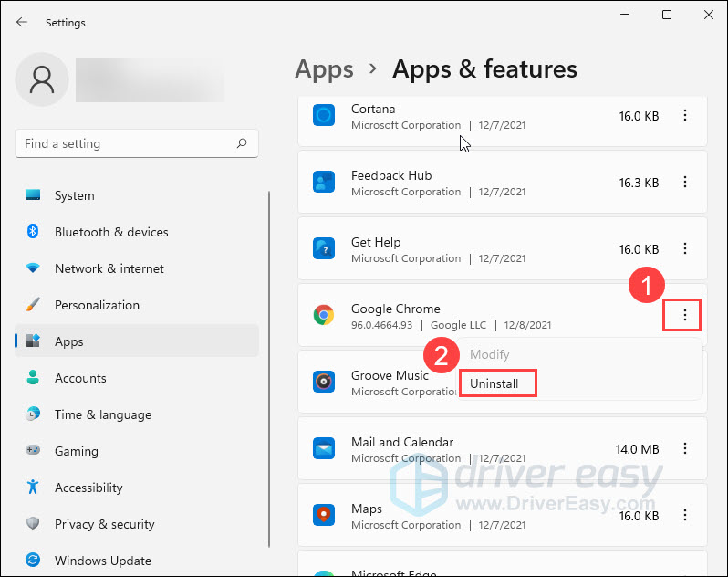Open Accessibility settings
Screen dimensions: 728x577
[137, 488]
